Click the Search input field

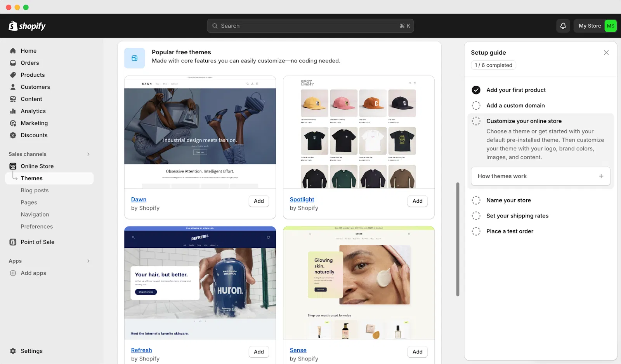(310, 26)
